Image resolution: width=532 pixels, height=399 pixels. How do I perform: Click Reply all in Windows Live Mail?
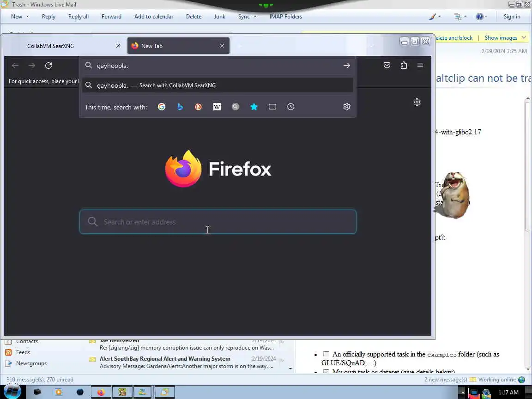(x=79, y=16)
